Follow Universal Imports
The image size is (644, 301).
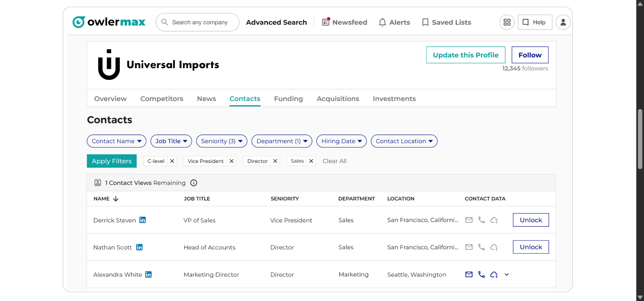click(530, 55)
